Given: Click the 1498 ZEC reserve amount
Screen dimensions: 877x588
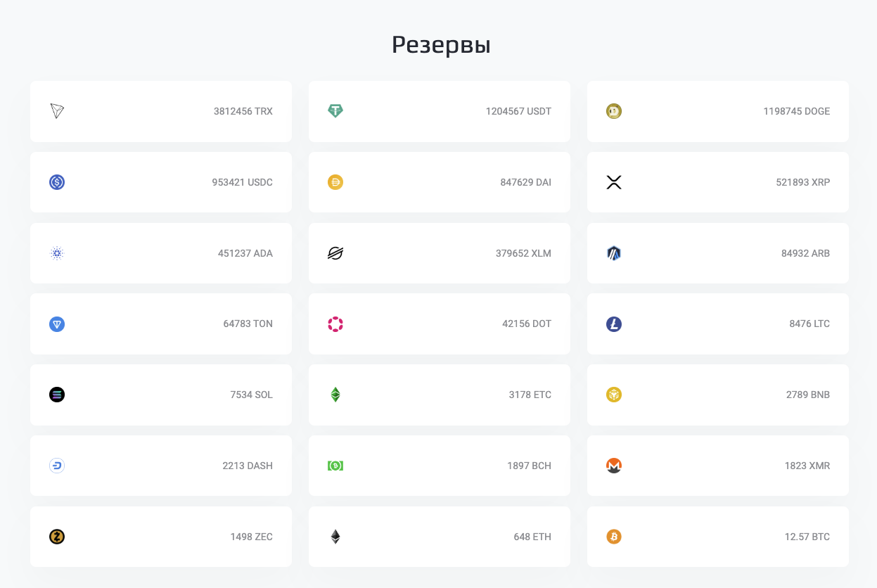Looking at the screenshot, I should click(251, 537).
